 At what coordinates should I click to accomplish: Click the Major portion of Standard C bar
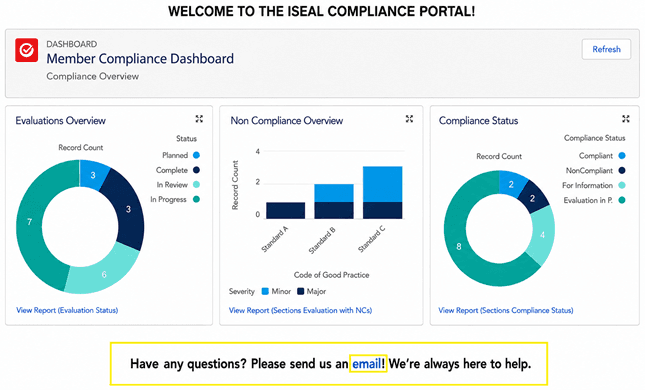click(383, 210)
